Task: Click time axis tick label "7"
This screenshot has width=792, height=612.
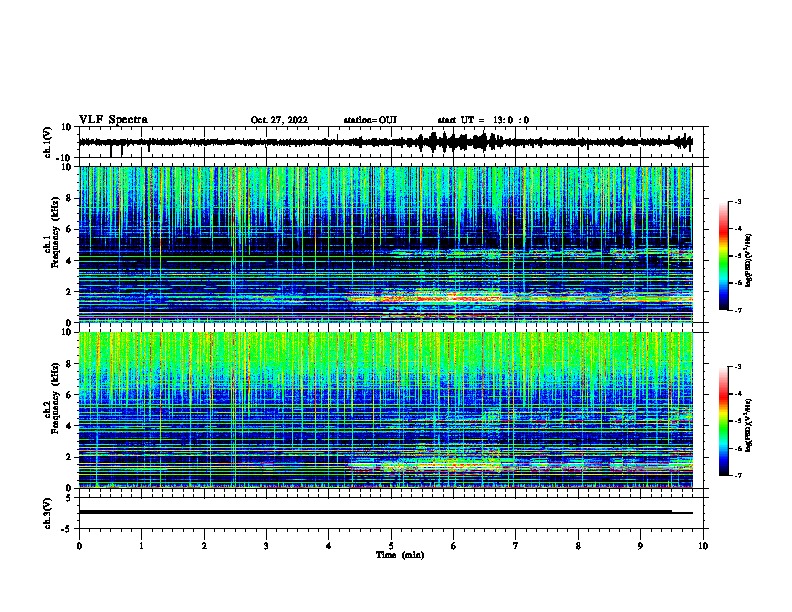Action: [x=516, y=546]
